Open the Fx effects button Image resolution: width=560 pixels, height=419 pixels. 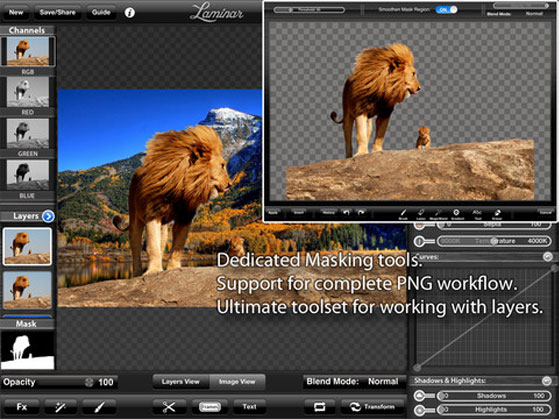click(21, 406)
